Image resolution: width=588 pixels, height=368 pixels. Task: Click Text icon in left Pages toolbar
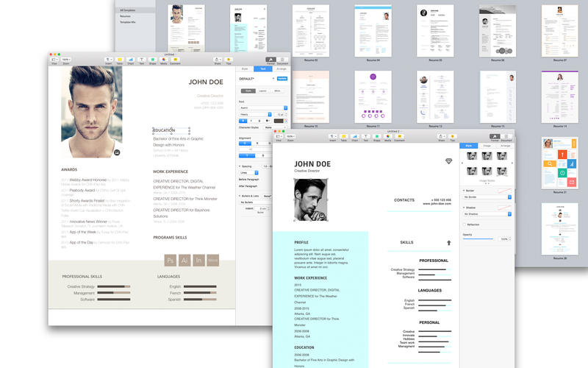[141, 60]
